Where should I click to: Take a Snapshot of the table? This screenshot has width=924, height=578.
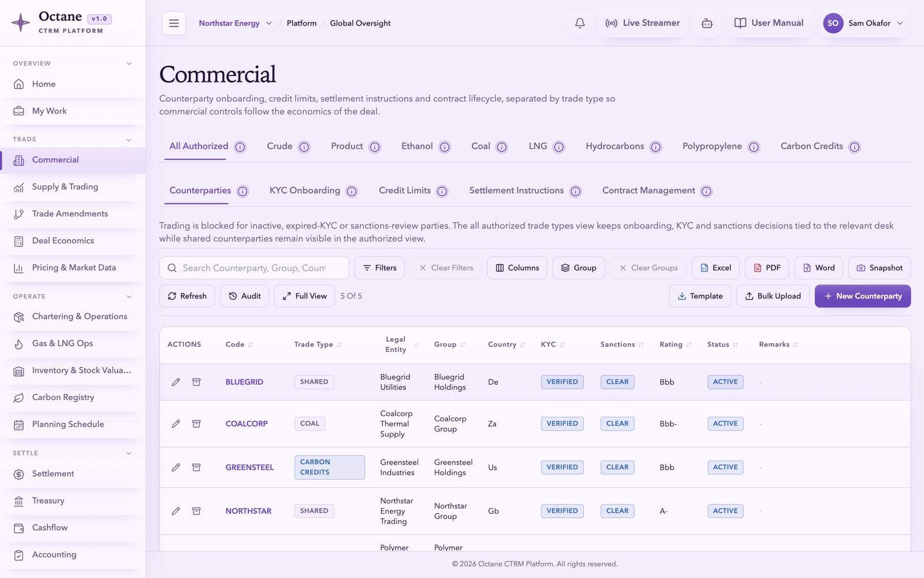tap(880, 268)
